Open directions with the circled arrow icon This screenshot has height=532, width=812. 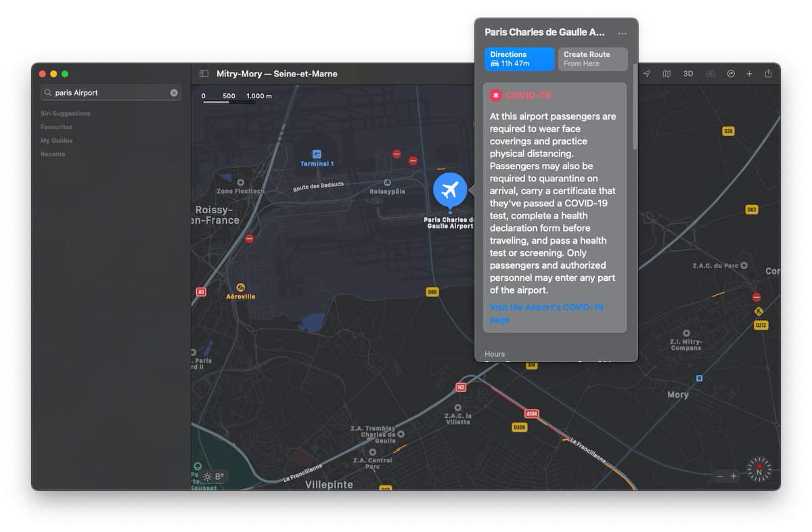(731, 74)
